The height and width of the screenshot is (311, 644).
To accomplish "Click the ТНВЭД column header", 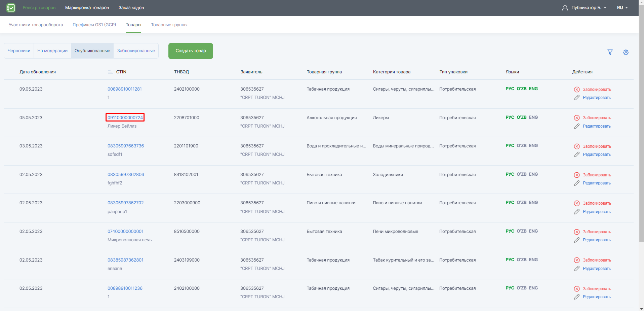I will [x=182, y=72].
